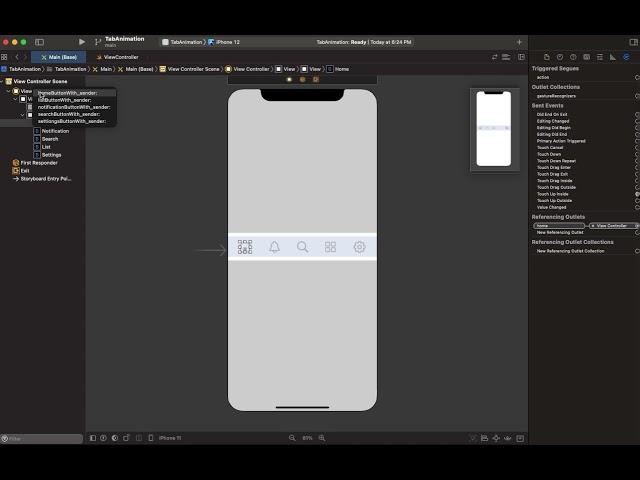Click the Value Changed connection circle

point(637,207)
